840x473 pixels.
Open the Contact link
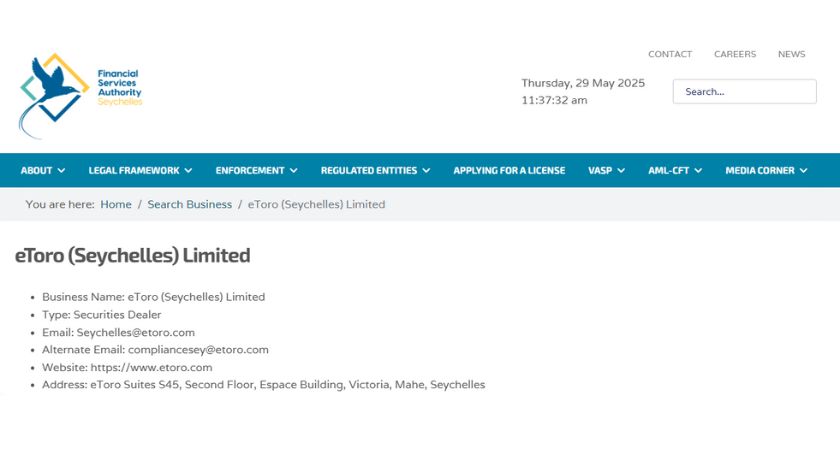(x=670, y=54)
